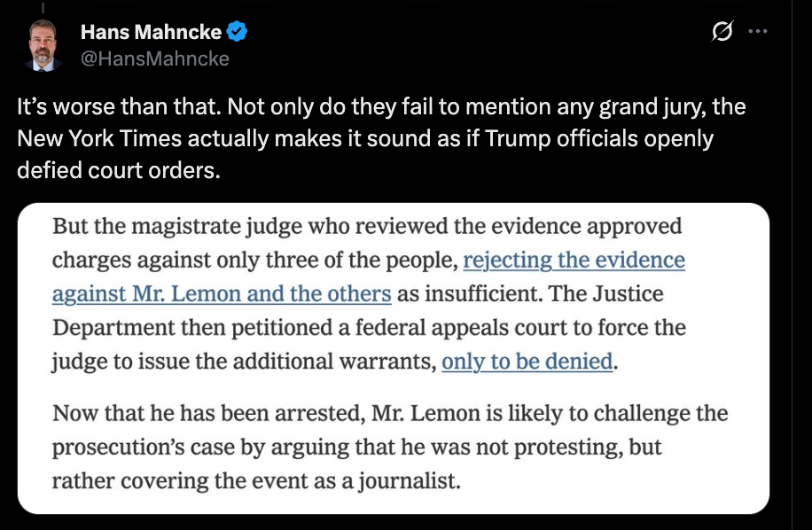The image size is (812, 530).
Task: Click the thread connector line above the avatar
Action: 41,4
